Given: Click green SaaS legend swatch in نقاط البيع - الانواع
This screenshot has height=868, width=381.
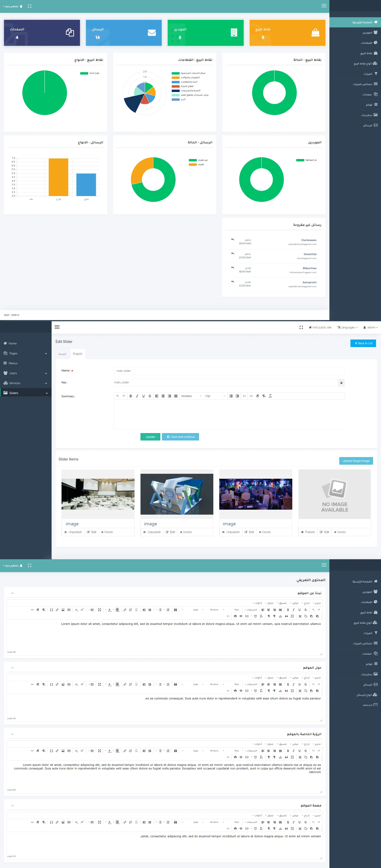Looking at the screenshot, I should (x=84, y=73).
